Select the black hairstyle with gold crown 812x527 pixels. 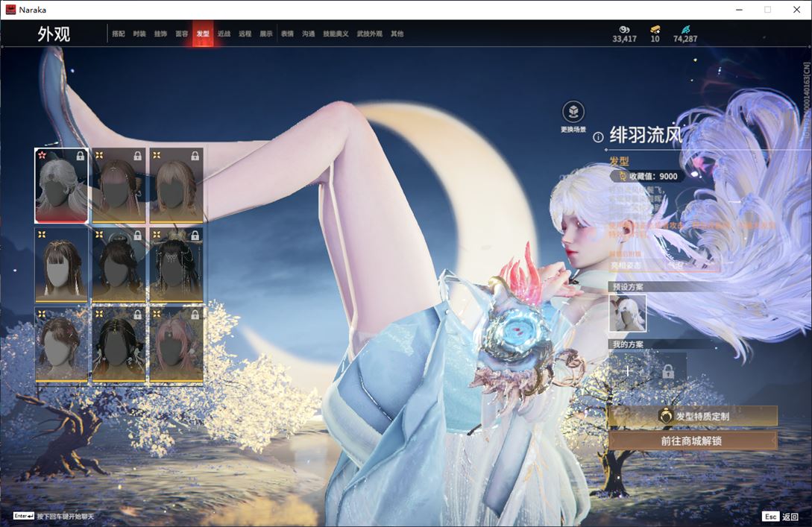(x=176, y=265)
